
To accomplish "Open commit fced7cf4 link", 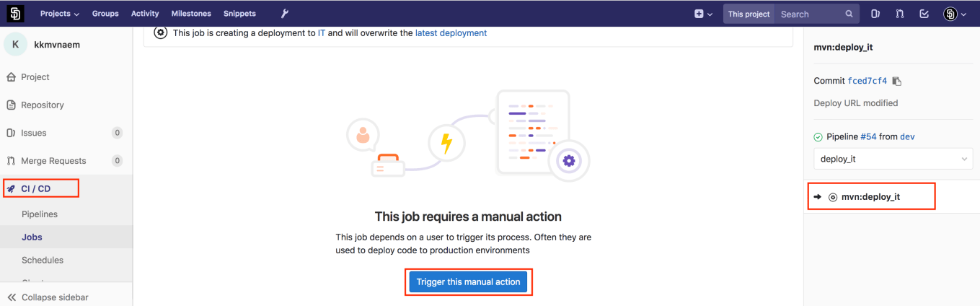I will (868, 81).
